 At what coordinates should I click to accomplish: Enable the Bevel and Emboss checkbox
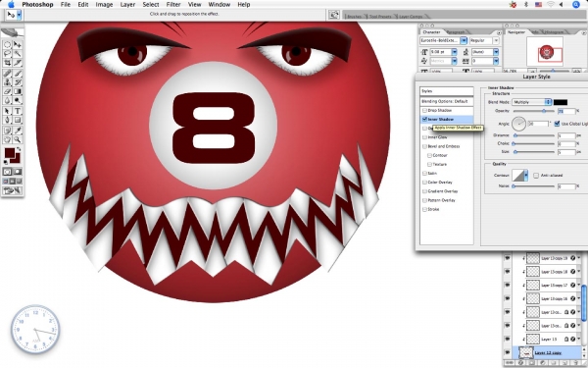(424, 146)
